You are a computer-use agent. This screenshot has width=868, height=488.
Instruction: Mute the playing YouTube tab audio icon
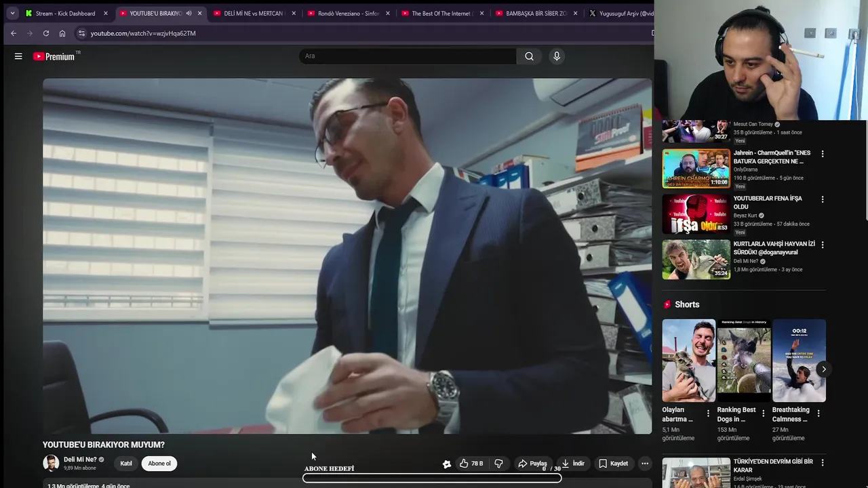[x=189, y=14]
